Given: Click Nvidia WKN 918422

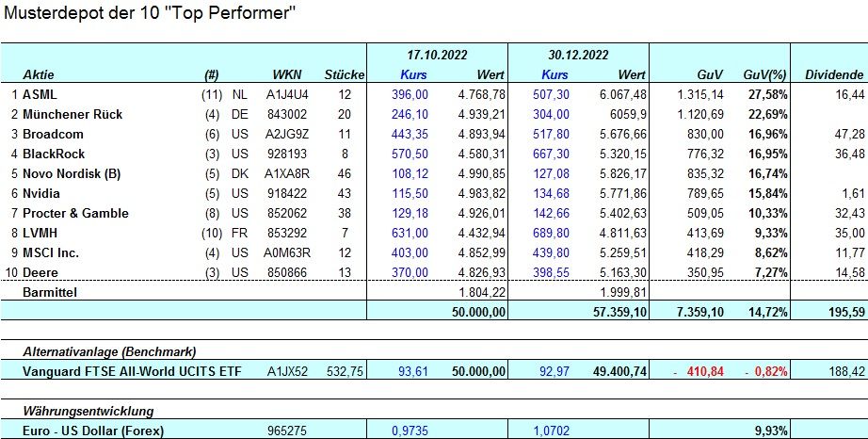Looking at the screenshot, I should click(x=286, y=194).
